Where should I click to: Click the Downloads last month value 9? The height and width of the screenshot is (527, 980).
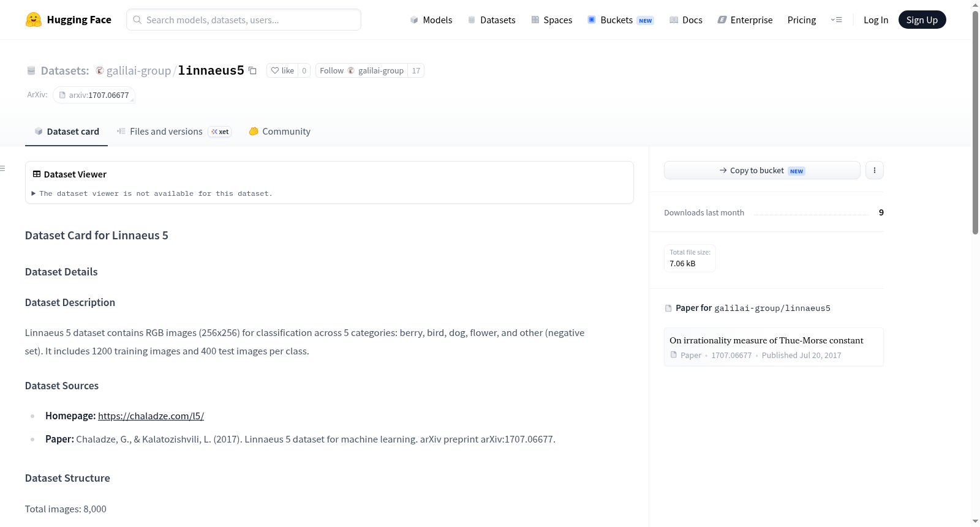coord(881,212)
